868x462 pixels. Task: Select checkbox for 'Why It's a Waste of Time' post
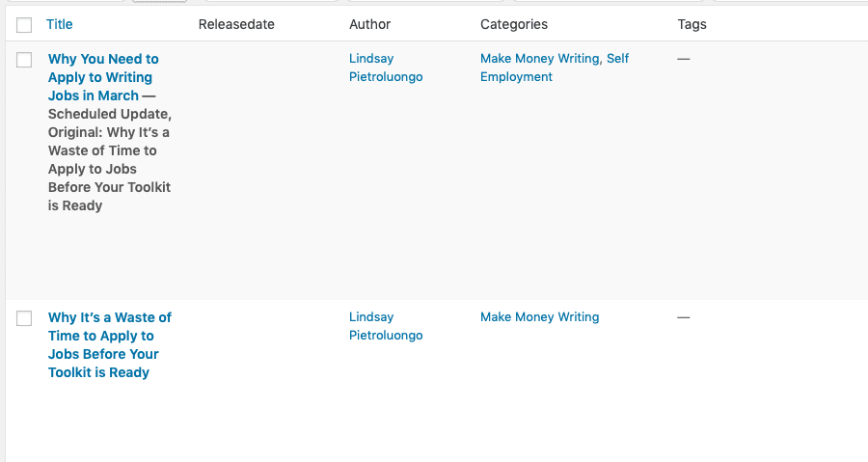[x=24, y=318]
